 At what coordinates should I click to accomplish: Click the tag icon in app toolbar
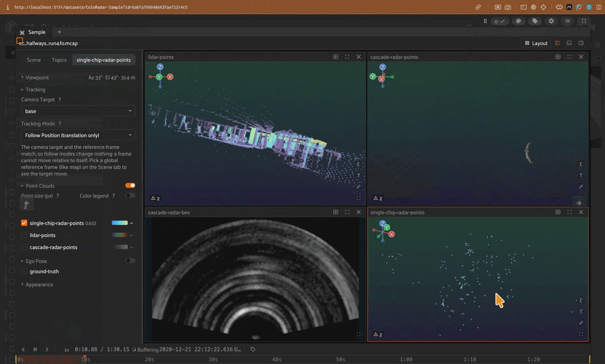click(534, 21)
